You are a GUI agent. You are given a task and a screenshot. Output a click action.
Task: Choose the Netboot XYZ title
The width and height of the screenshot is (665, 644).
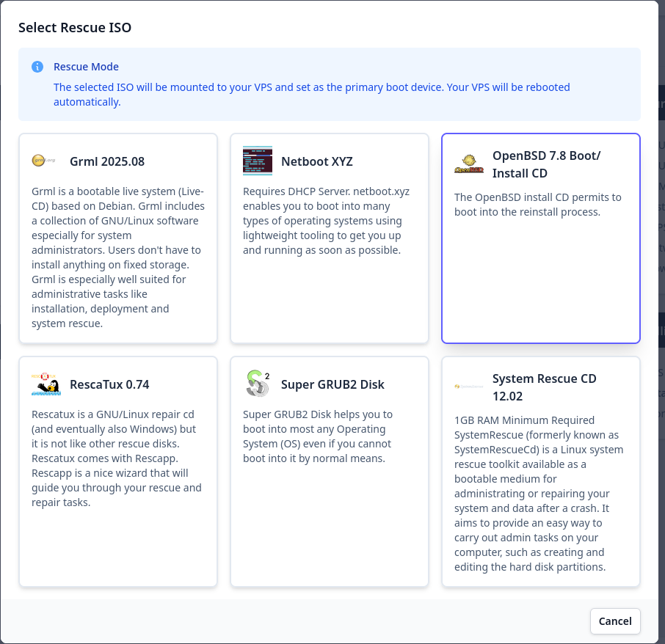pyautogui.click(x=317, y=161)
